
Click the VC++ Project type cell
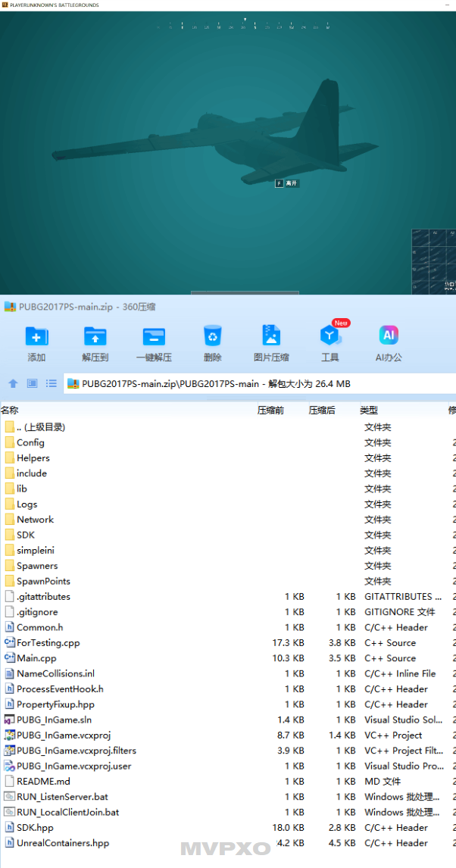[x=393, y=735]
